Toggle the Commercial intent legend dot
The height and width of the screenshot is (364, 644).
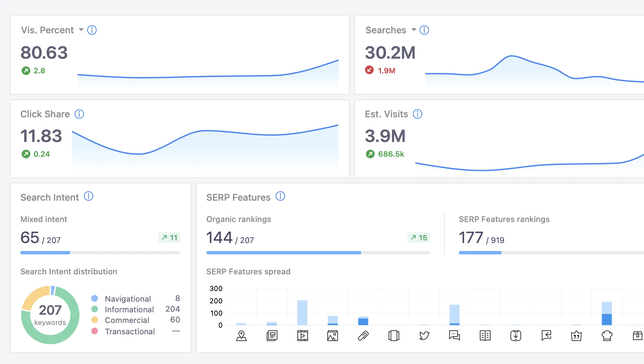click(x=95, y=320)
